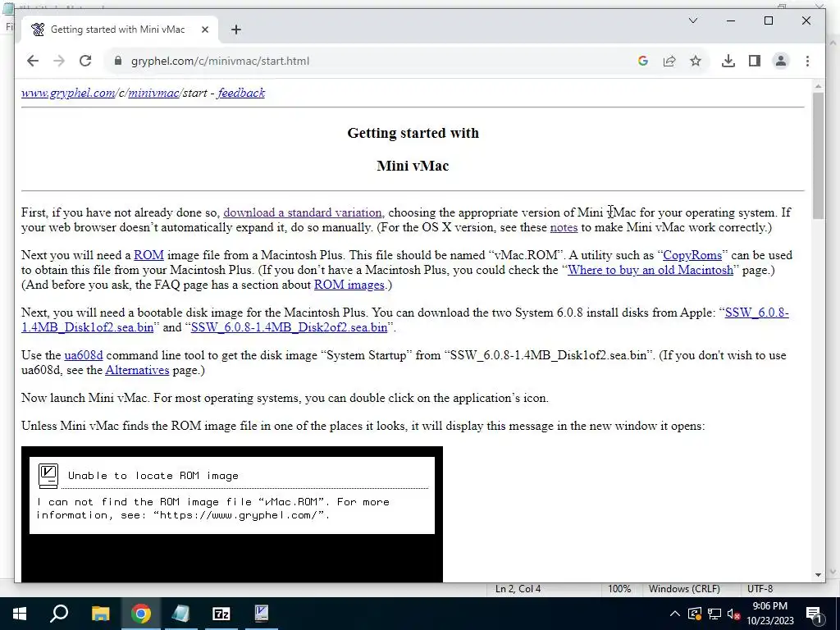Open the notification center icon

[x=814, y=614]
